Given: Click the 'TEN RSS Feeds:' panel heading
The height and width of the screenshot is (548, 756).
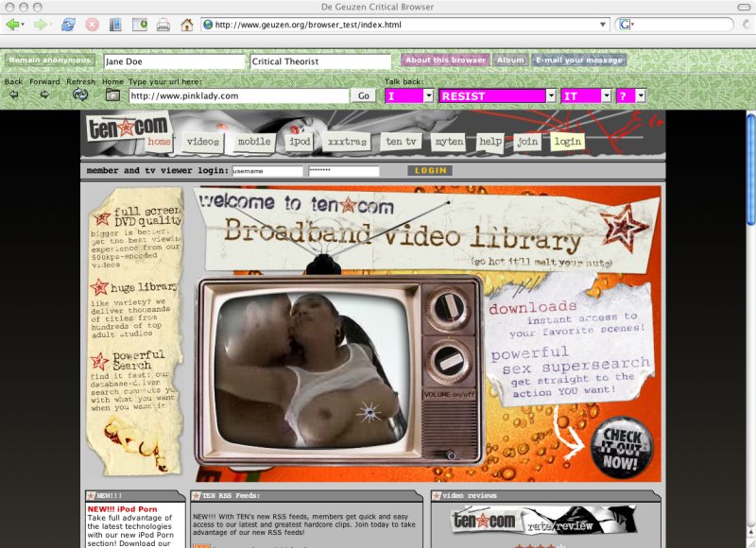Looking at the screenshot, I should click(x=231, y=496).
